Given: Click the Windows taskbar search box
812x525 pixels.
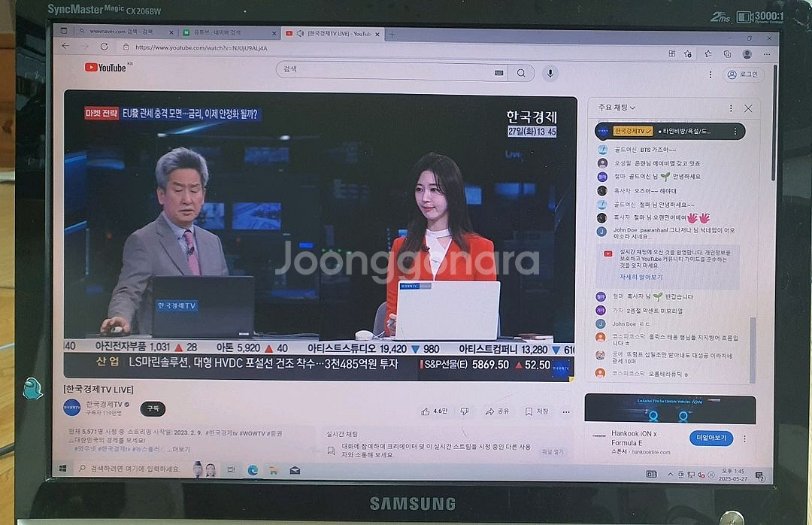Looking at the screenshot, I should [x=134, y=469].
